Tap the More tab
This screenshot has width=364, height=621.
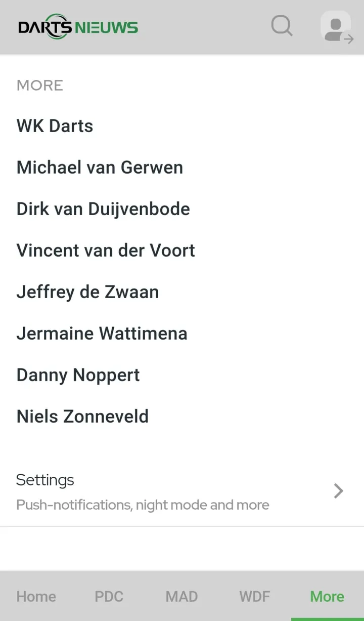click(327, 597)
